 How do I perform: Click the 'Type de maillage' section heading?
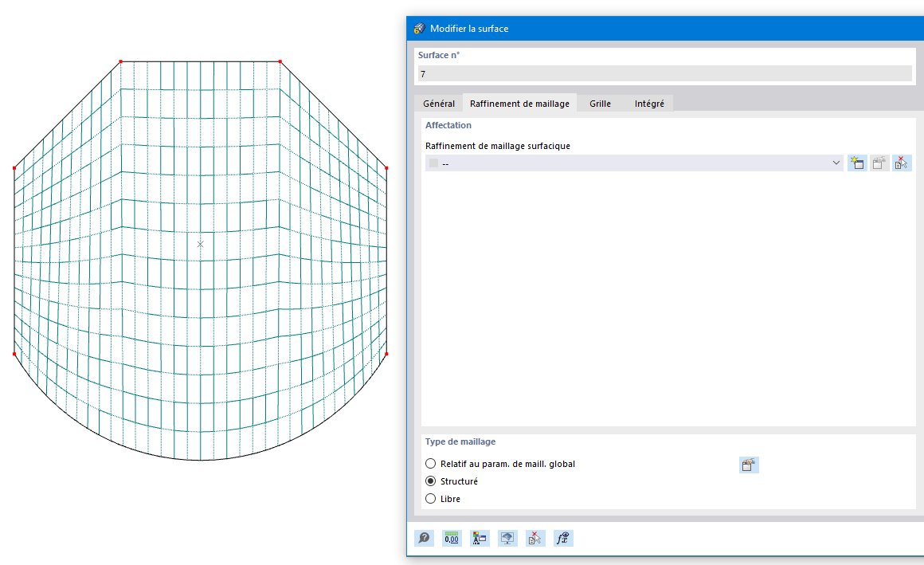[x=460, y=441]
